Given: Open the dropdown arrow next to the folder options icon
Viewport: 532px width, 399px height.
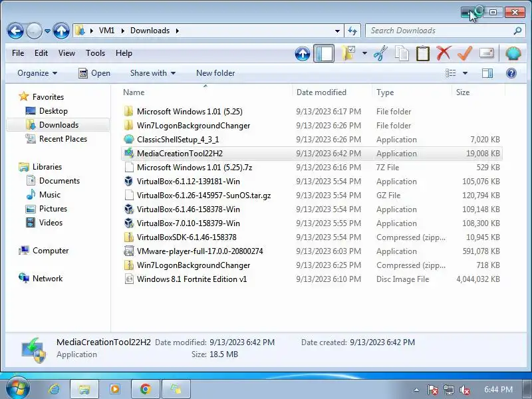Looking at the screenshot, I should 364,53.
